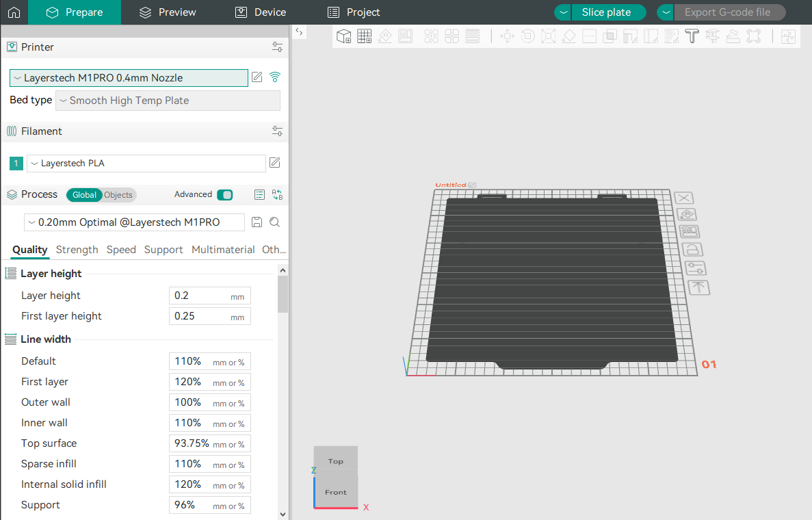Viewport: 812px width, 520px height.
Task: Select the Rotate tool
Action: pyautogui.click(x=527, y=36)
